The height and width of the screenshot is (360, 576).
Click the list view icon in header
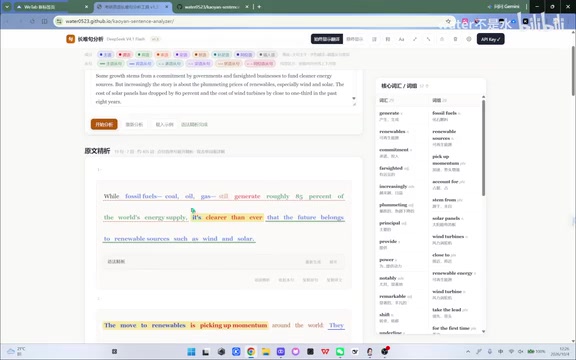(x=374, y=39)
